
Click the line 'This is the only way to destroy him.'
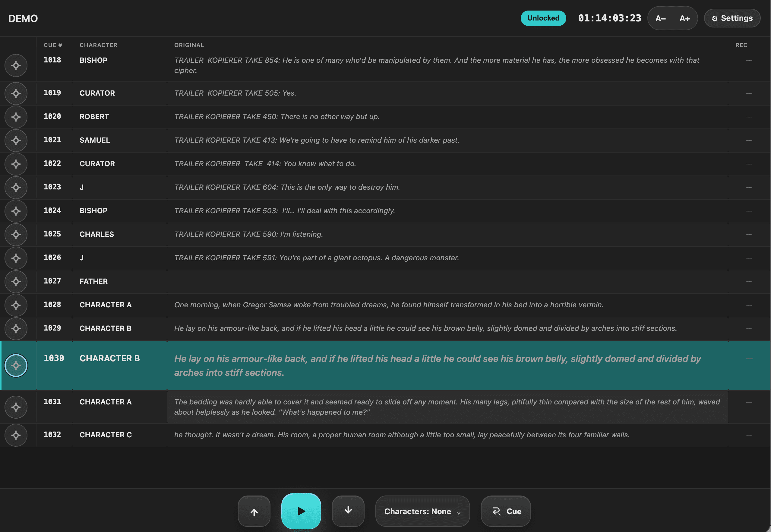[340, 187]
